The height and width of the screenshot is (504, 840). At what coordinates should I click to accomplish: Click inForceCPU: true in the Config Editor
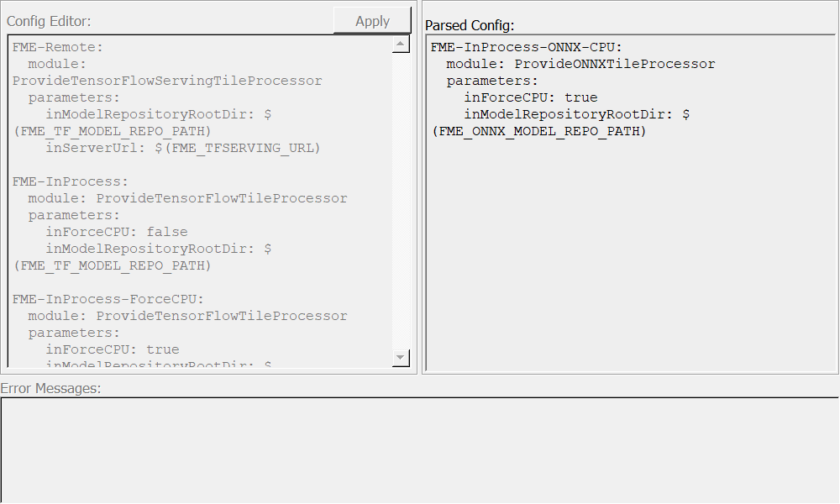113,349
